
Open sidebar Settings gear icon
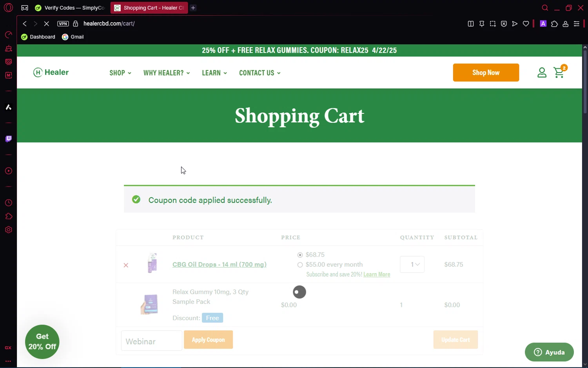point(9,230)
